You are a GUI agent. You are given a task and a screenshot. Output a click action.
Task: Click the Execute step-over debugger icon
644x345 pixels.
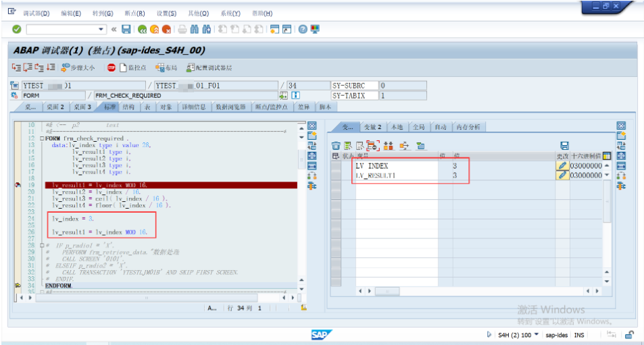(x=28, y=68)
